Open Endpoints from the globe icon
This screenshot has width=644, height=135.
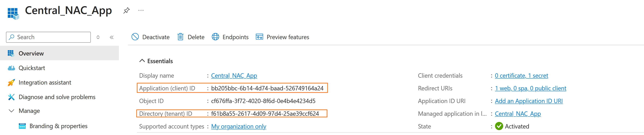tap(215, 37)
